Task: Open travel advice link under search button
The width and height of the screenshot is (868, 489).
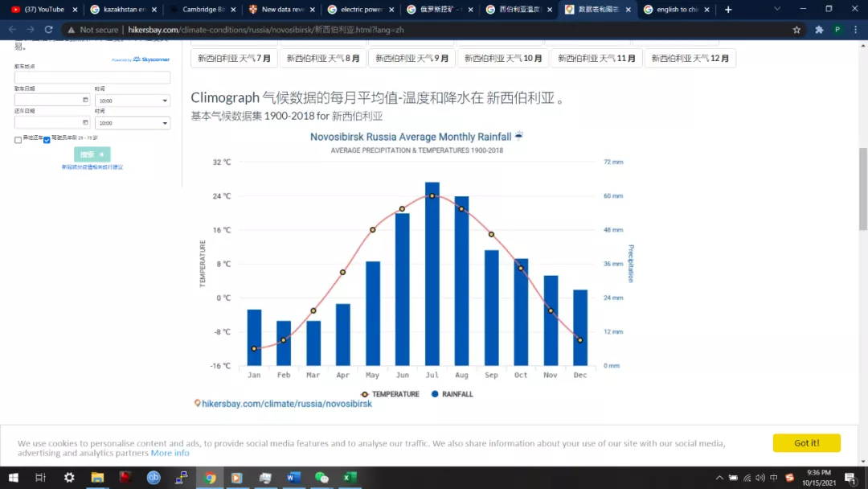Action: click(x=92, y=166)
